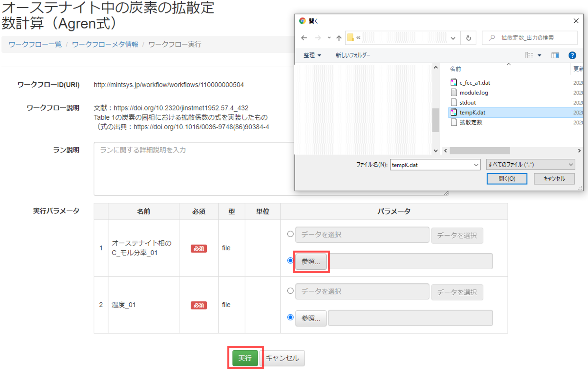Click the Back arrow in file dialog
This screenshot has height=369, width=588.
(x=304, y=38)
